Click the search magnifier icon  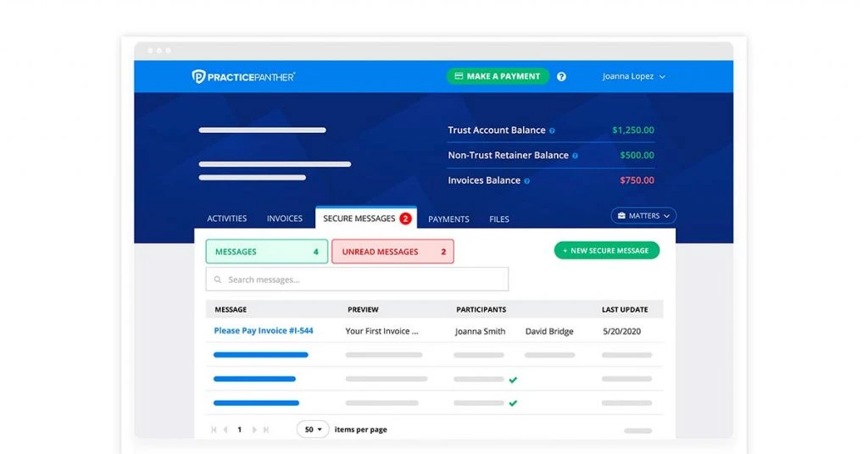(218, 280)
